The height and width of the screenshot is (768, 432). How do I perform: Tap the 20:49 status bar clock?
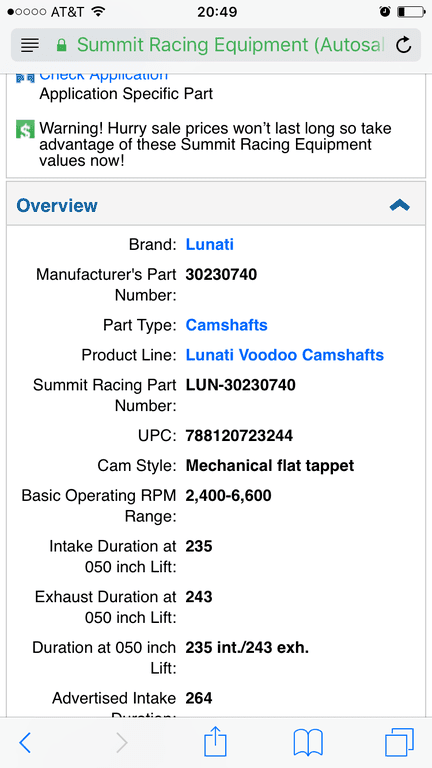217,12
